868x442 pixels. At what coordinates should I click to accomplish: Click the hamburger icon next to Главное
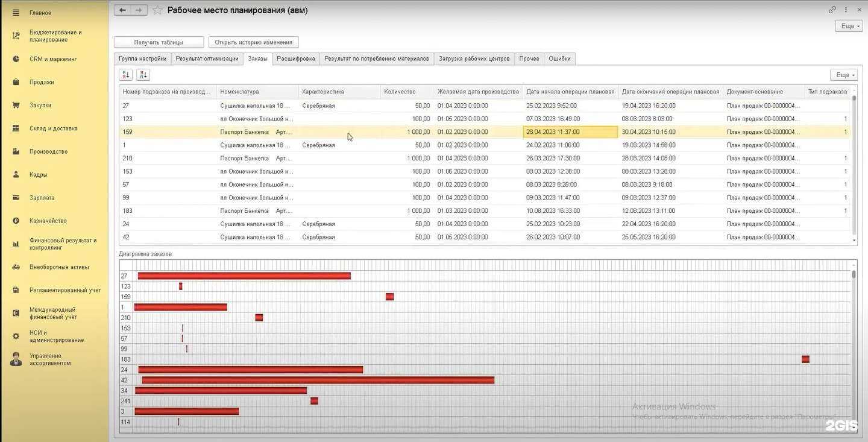[16, 13]
